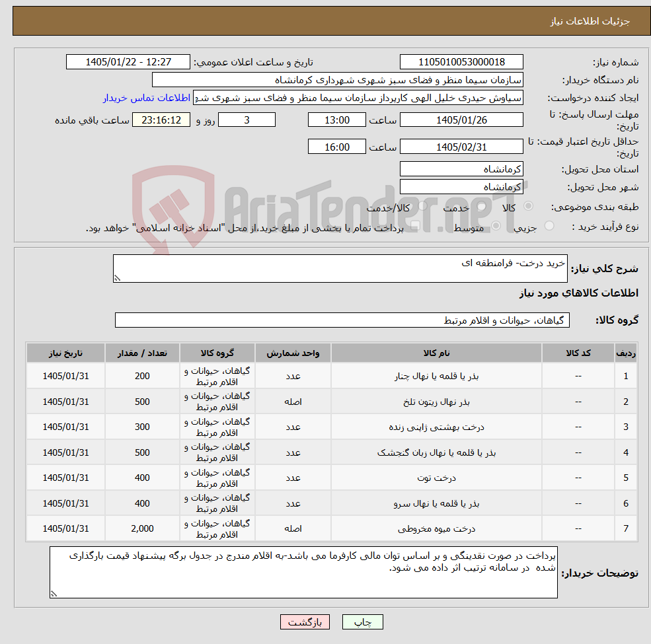Click the کد کالا column header
This screenshot has height=644, width=651.
pyautogui.click(x=578, y=353)
